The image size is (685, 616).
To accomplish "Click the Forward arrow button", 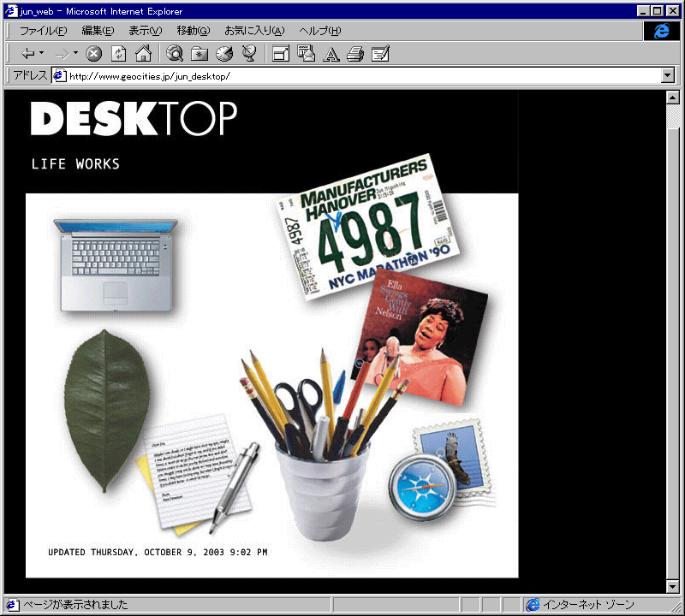I will click(62, 54).
